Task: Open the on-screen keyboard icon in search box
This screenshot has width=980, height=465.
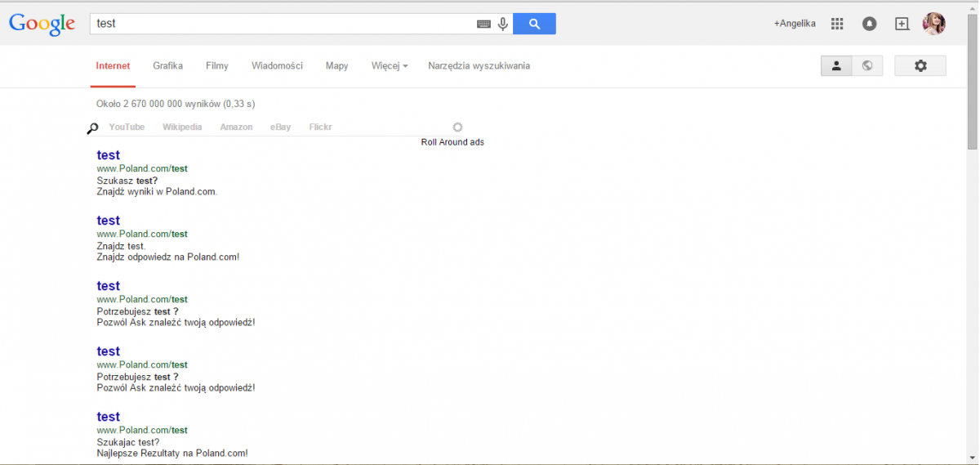Action: [483, 25]
